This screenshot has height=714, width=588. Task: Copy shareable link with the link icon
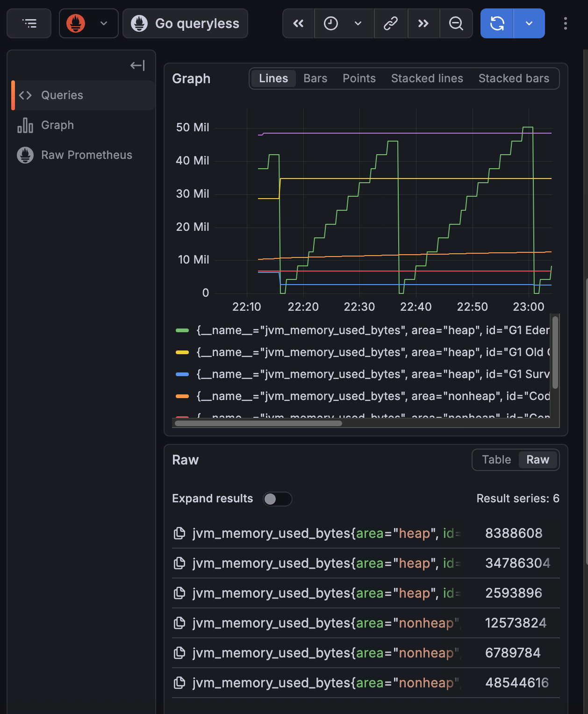coord(391,23)
